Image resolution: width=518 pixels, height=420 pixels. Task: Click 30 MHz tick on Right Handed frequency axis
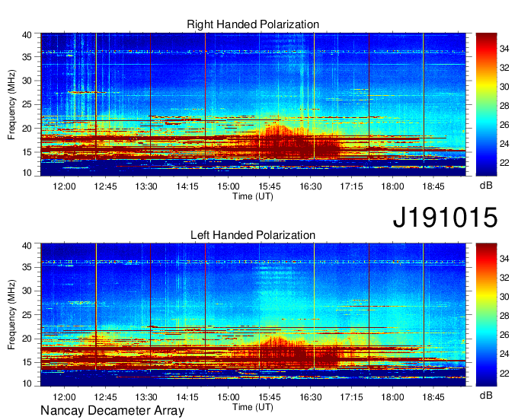click(27, 81)
